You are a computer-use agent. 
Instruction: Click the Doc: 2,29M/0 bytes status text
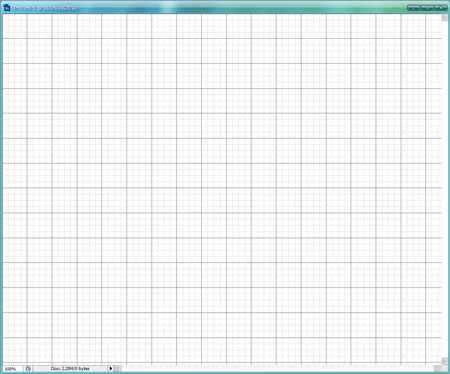pyautogui.click(x=70, y=369)
